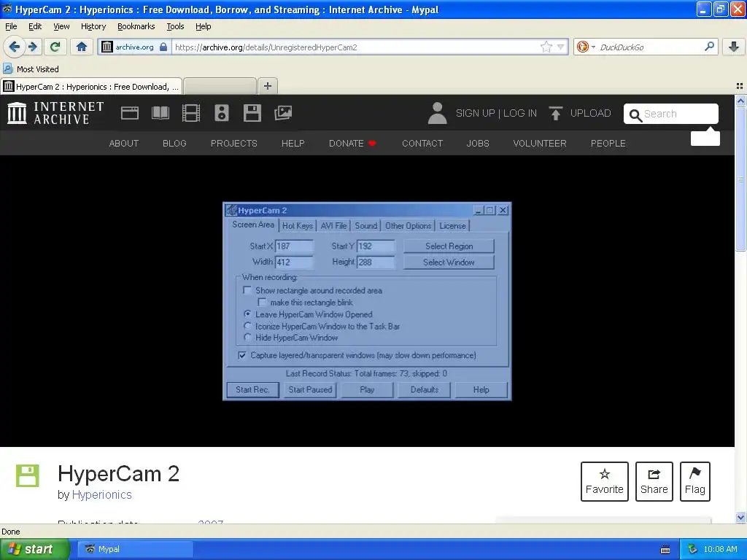Image resolution: width=747 pixels, height=560 pixels.
Task: Click the green software floppy icon by title
Action: [28, 475]
